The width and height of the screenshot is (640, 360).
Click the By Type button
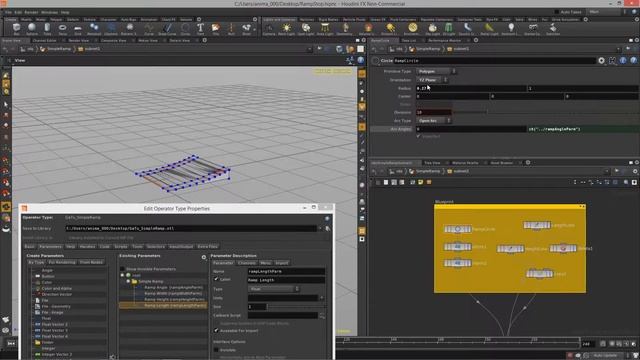click(36, 262)
